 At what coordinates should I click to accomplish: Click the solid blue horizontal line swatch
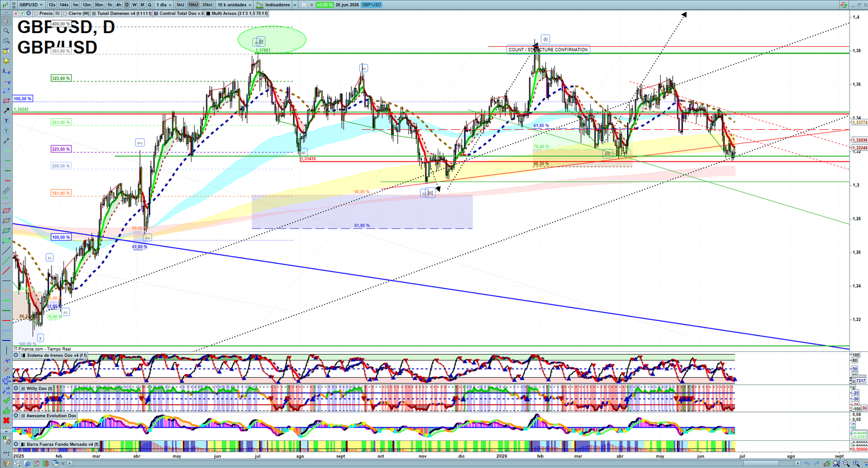tap(6, 340)
